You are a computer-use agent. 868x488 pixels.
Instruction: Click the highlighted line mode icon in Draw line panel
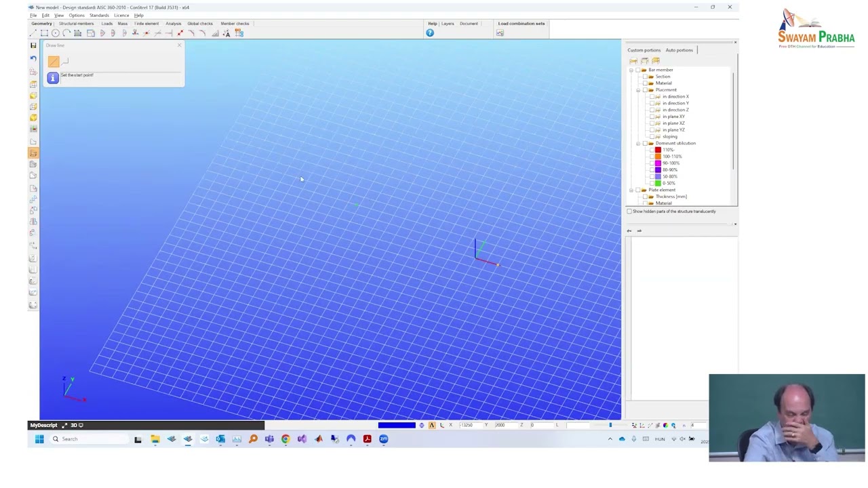(x=54, y=62)
